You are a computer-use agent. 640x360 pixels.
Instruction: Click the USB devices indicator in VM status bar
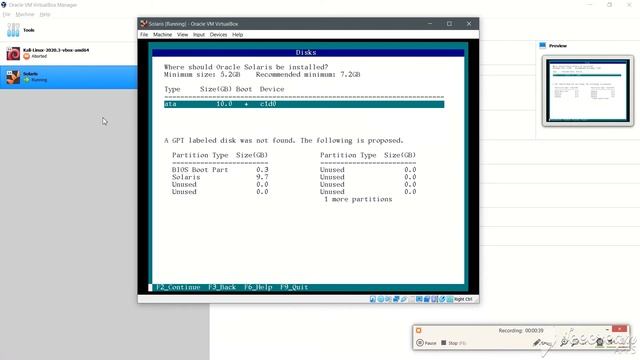(404, 299)
